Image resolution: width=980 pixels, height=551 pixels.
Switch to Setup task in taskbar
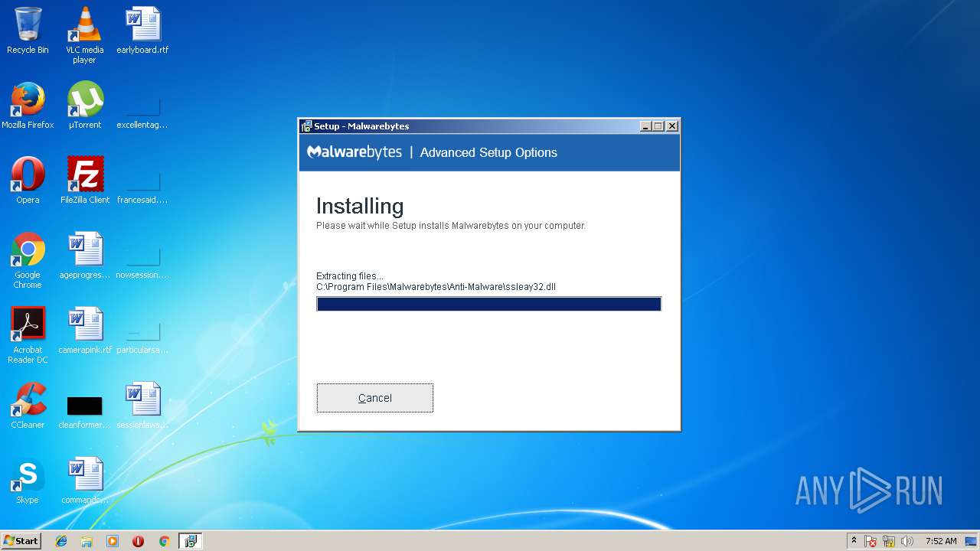190,541
